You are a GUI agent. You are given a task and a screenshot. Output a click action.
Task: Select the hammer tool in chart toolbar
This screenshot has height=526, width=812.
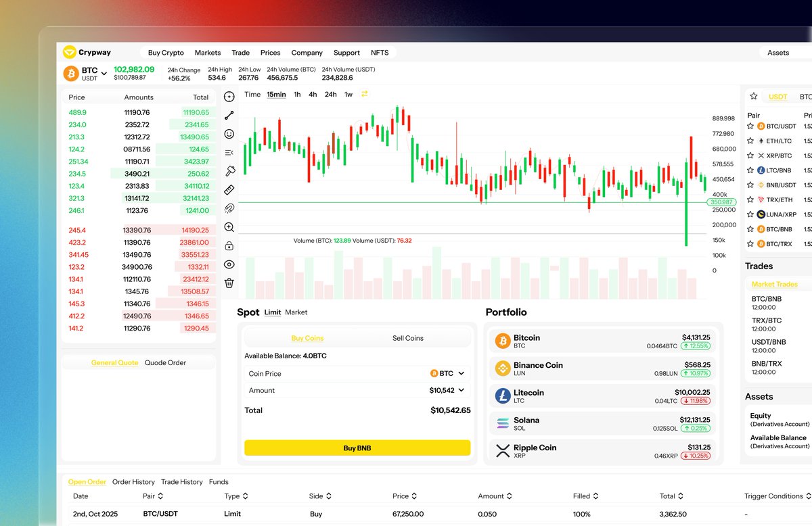[x=229, y=171]
